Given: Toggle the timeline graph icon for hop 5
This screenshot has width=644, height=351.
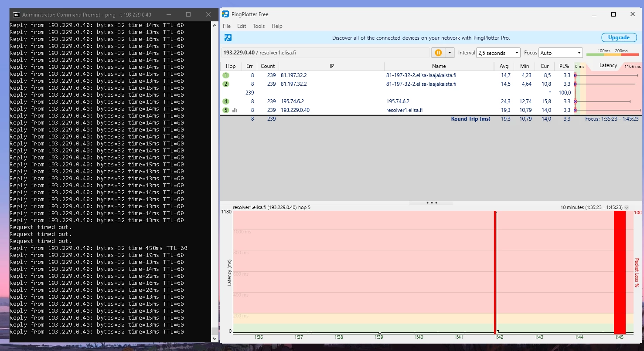Looking at the screenshot, I should click(235, 110).
